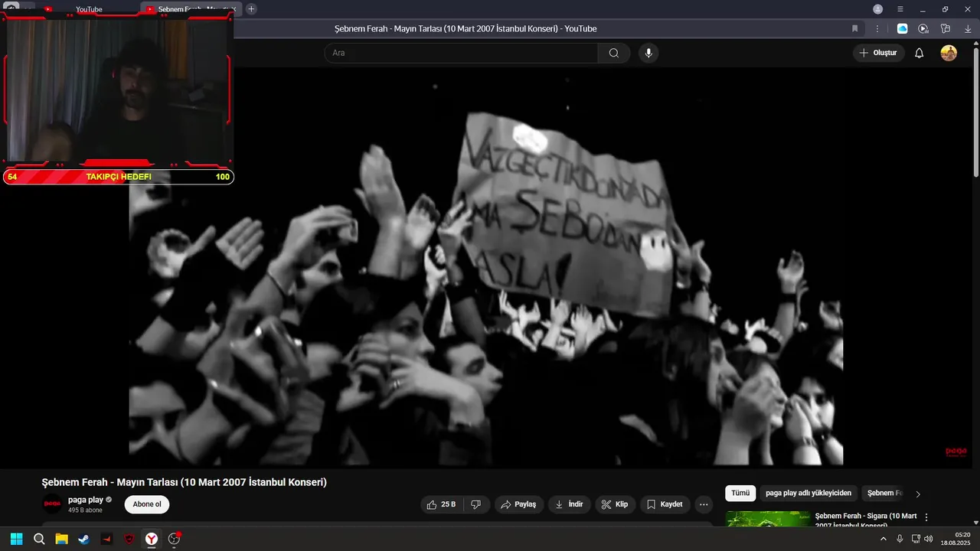Bookmark this page in address bar
Screen dimensions: 980x551
(855, 28)
